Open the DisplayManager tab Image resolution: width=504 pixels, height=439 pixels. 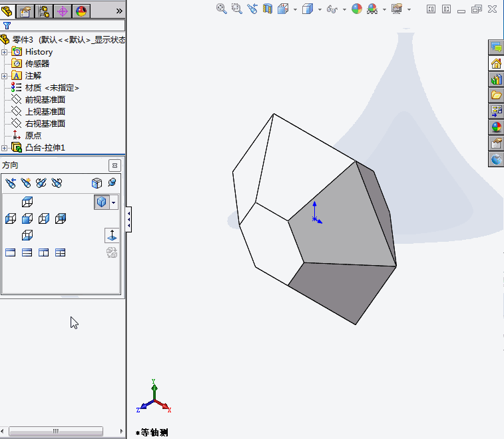(81, 11)
